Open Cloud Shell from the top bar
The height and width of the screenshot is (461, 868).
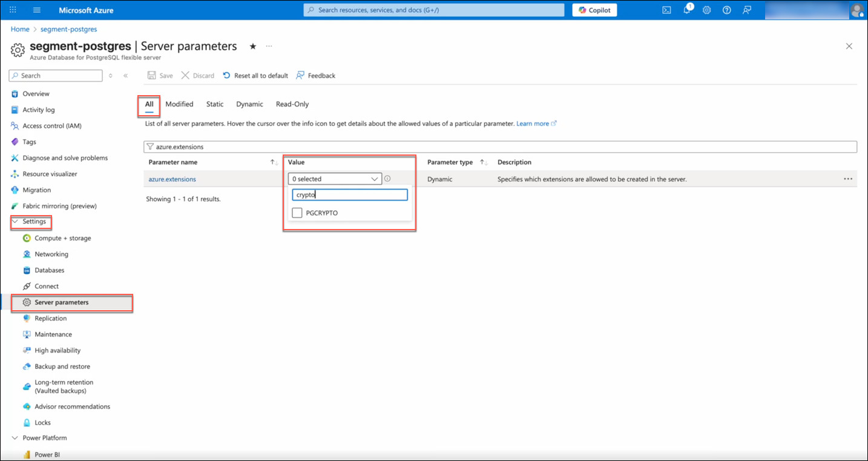666,10
